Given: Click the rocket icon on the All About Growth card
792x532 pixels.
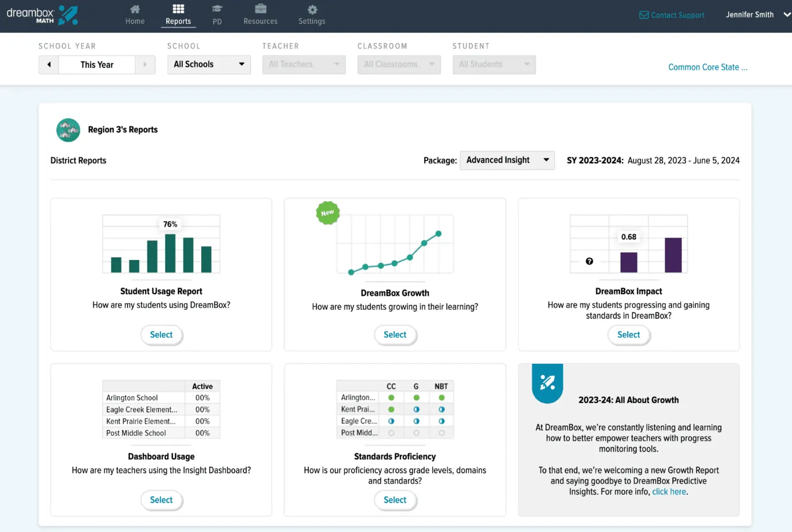Looking at the screenshot, I should 547,382.
